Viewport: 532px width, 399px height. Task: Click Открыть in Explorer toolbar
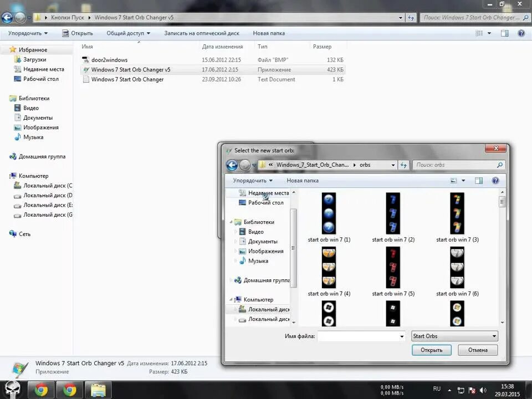point(78,33)
